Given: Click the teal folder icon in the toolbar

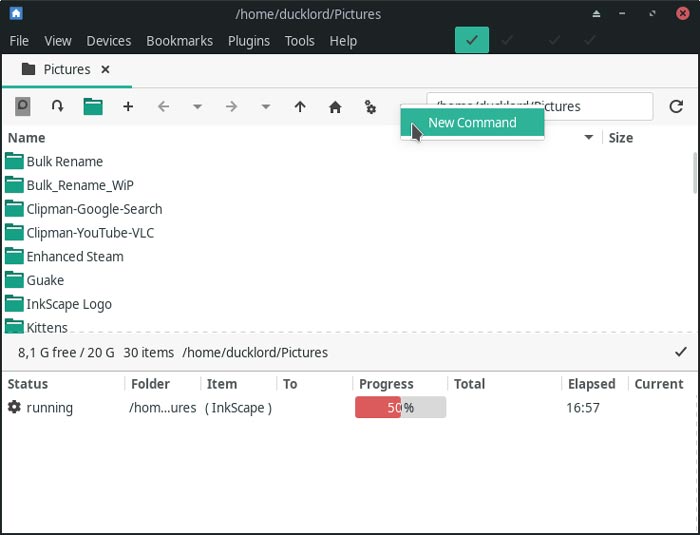Looking at the screenshot, I should (x=93, y=106).
